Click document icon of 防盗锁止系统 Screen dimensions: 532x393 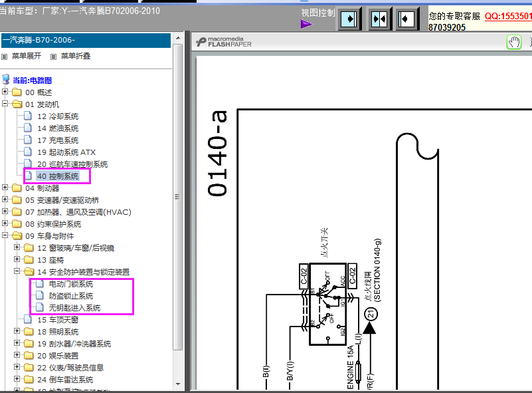(x=40, y=295)
